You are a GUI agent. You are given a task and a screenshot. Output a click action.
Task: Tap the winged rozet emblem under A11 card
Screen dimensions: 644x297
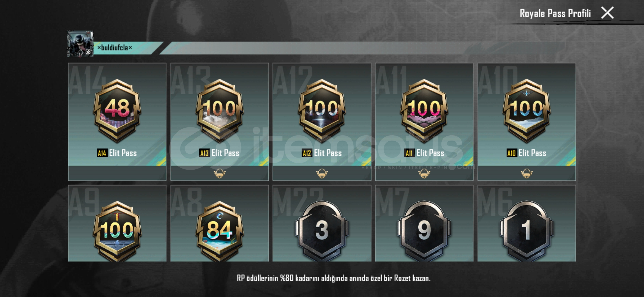(424, 174)
